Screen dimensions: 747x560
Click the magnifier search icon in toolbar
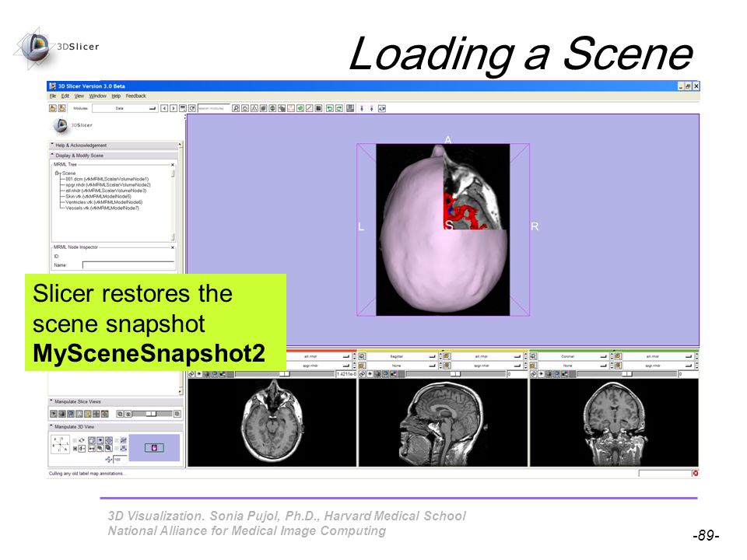(x=236, y=108)
